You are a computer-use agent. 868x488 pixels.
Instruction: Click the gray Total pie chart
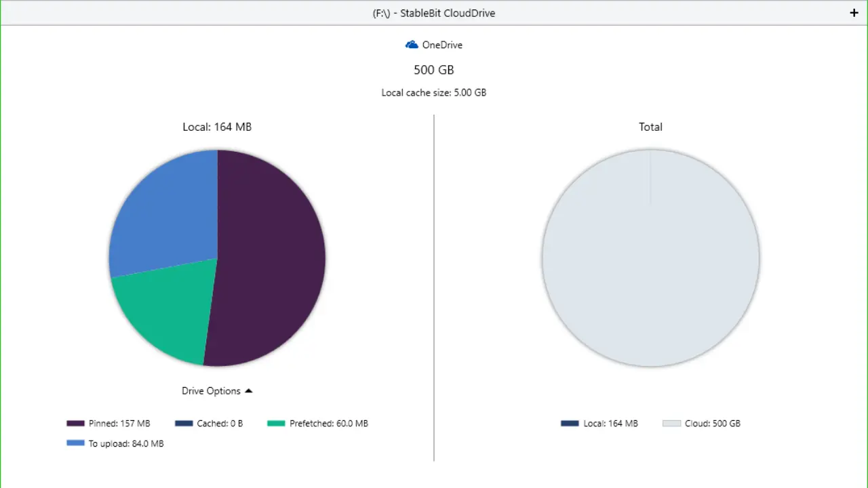[650, 258]
